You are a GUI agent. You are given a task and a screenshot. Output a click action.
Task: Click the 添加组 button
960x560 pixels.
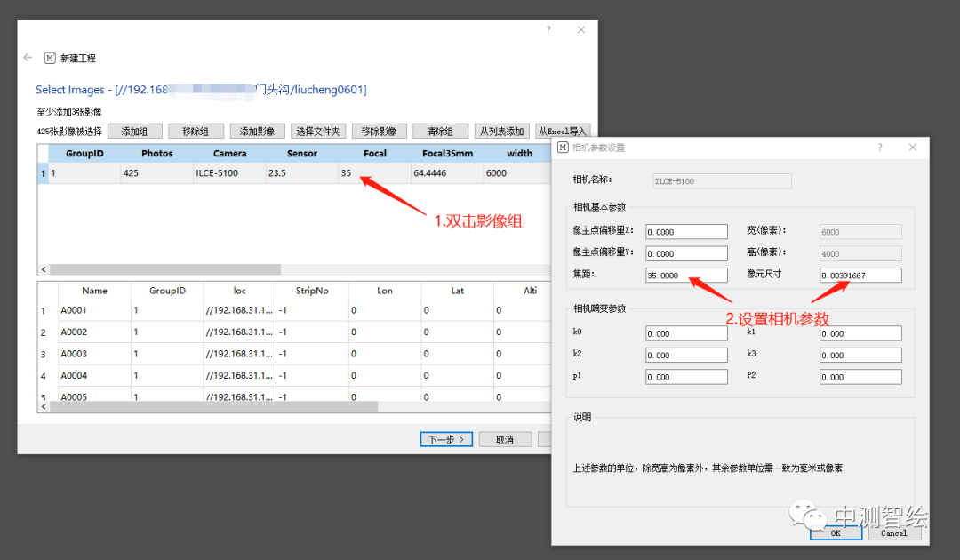(134, 132)
